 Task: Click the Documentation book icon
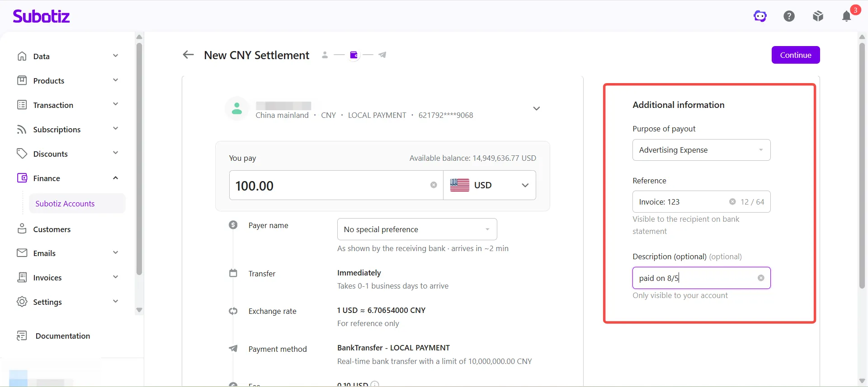click(x=22, y=336)
